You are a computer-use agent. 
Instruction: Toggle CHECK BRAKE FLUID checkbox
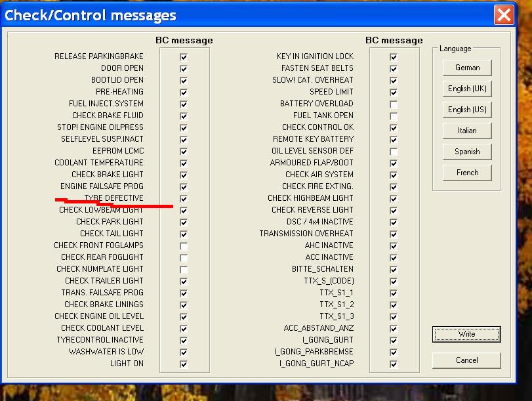(x=184, y=116)
